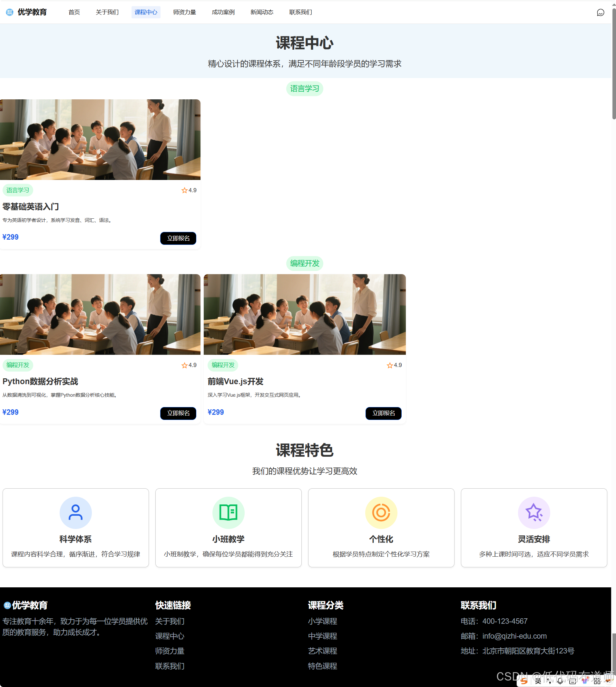Viewport: 616px width, 687px height.
Task: Open footer link 师资力量
Action: (x=170, y=651)
